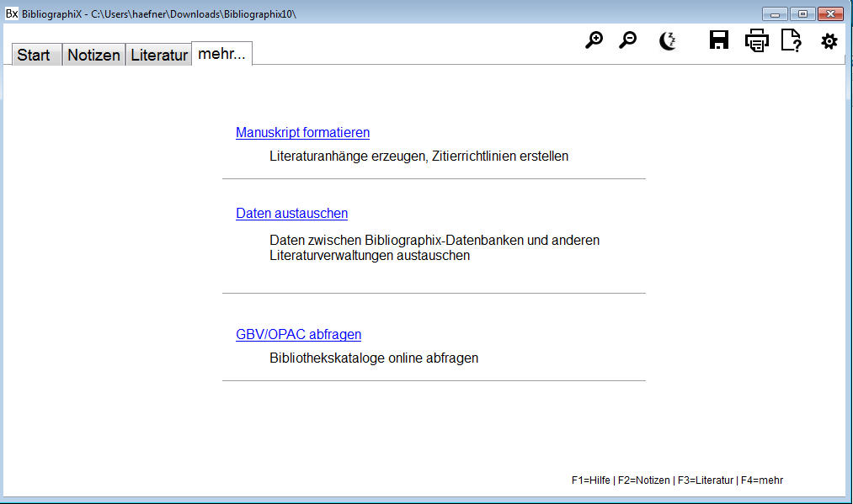Close the BibliographiX window
The height and width of the screenshot is (504, 853).
(x=831, y=14)
